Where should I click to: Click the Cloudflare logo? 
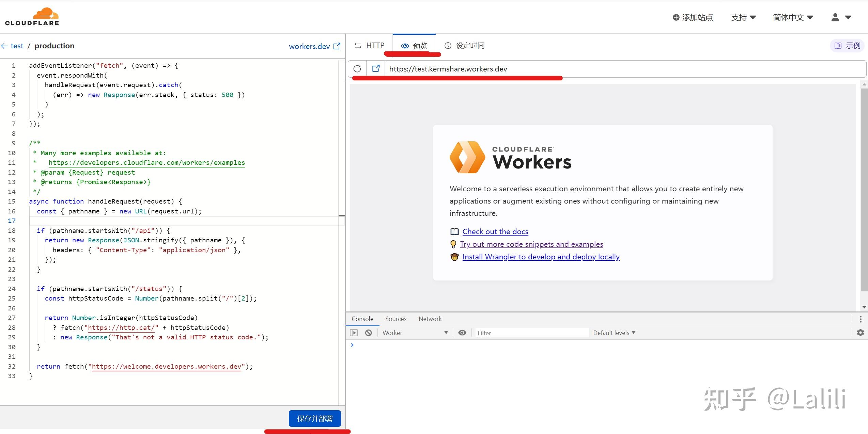32,16
